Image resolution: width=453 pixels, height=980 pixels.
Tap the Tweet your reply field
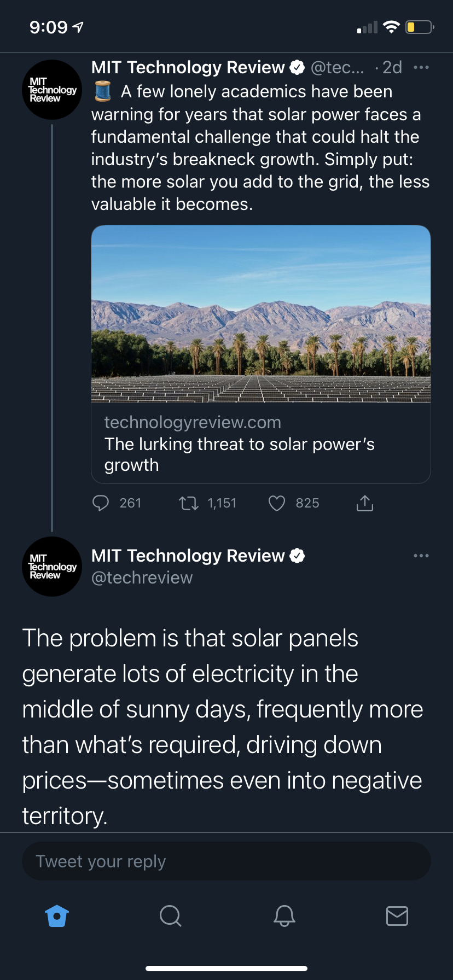coord(226,861)
